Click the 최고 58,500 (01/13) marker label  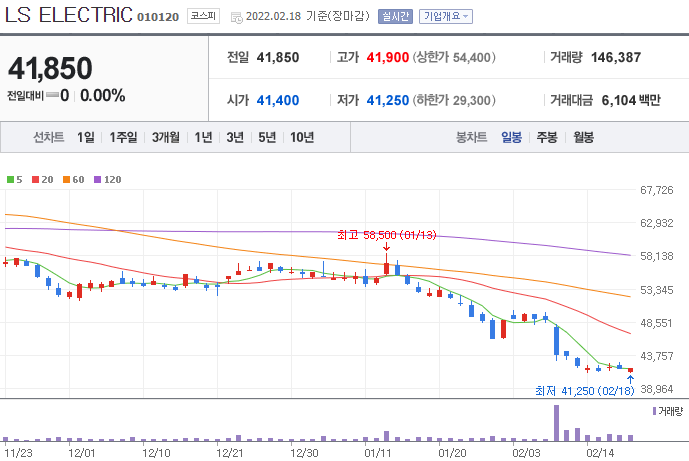(x=387, y=235)
